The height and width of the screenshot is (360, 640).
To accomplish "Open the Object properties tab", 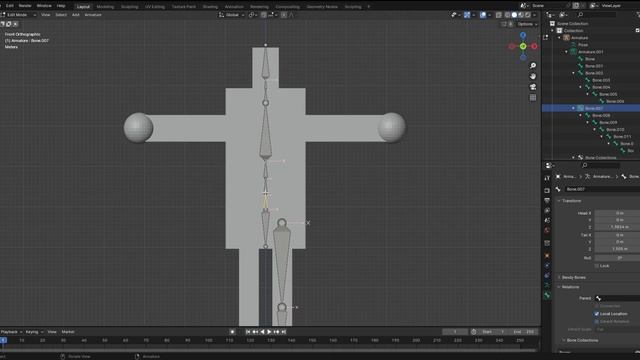I will tap(547, 256).
